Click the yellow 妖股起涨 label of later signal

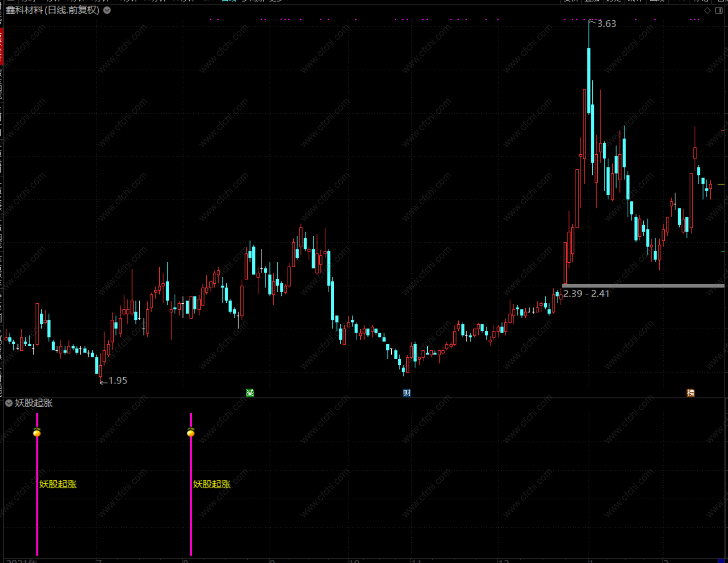tap(212, 484)
